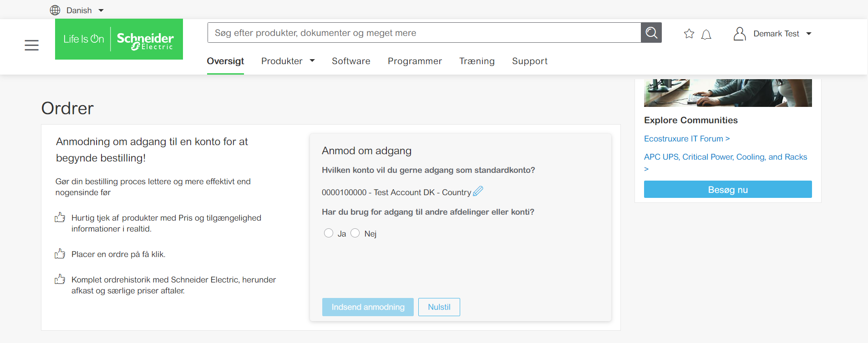Click thumbs-up icon beside 'Komplet ordrehistorik'
The image size is (868, 343).
tap(60, 279)
